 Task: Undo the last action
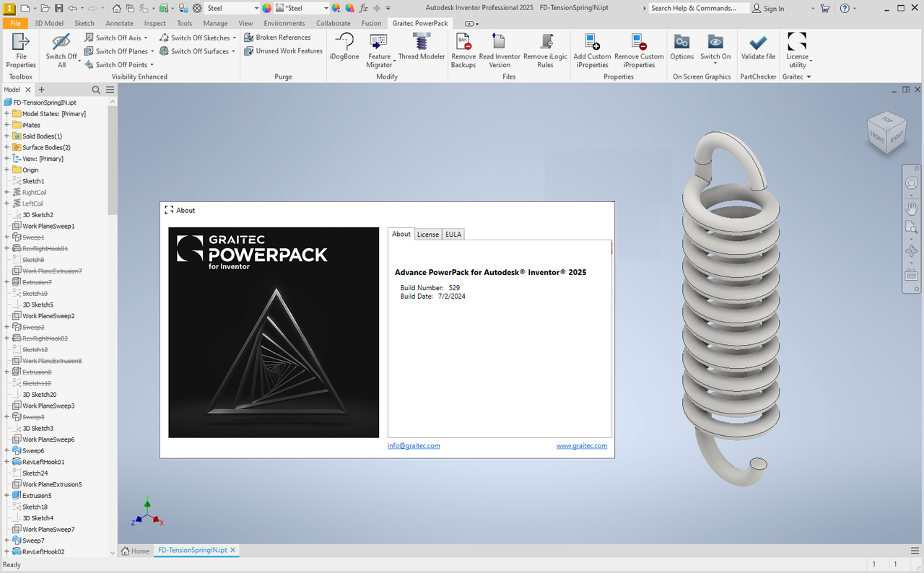point(73,8)
